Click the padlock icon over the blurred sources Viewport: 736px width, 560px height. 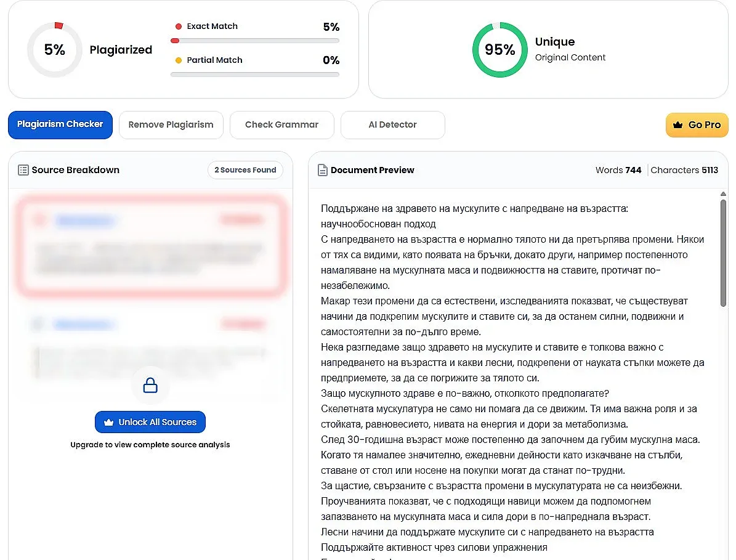pyautogui.click(x=150, y=386)
